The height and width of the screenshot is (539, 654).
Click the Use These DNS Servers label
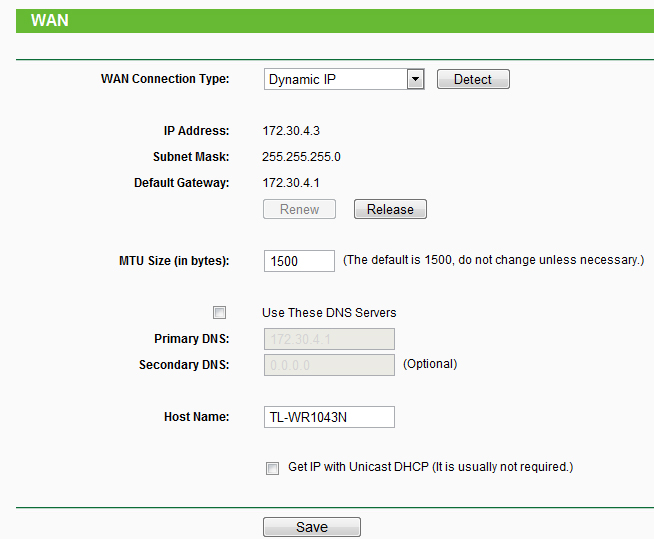329,313
